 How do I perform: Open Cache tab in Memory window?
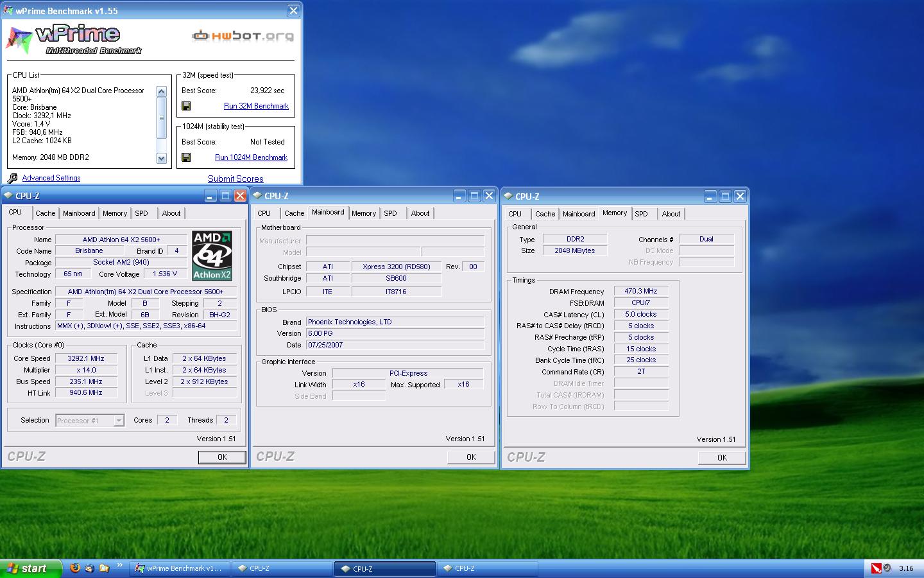[x=545, y=214]
